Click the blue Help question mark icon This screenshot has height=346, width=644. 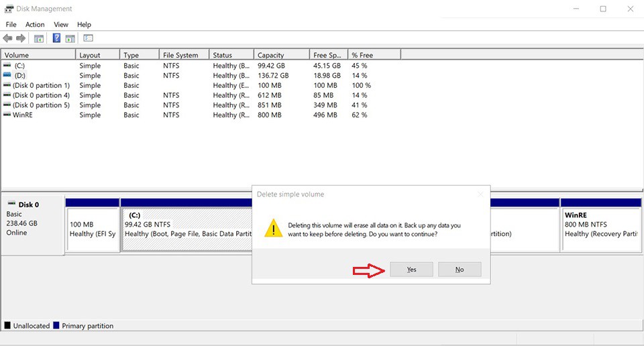click(56, 38)
